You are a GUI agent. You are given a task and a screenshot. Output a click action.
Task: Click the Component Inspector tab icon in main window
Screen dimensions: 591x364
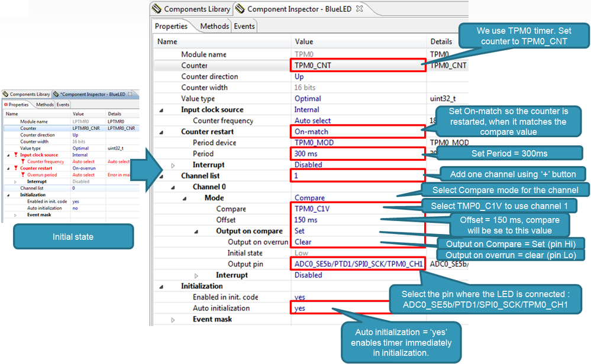(240, 9)
